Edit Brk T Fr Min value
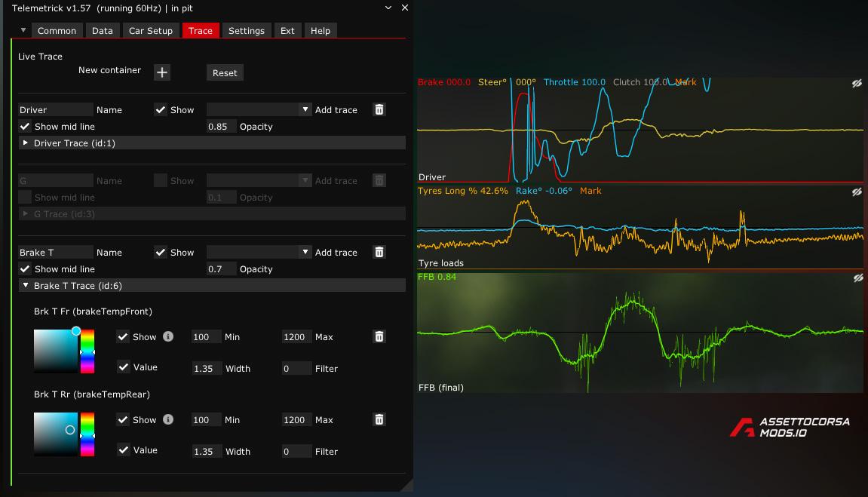Screen dimensions: 868x497 click(x=207, y=336)
